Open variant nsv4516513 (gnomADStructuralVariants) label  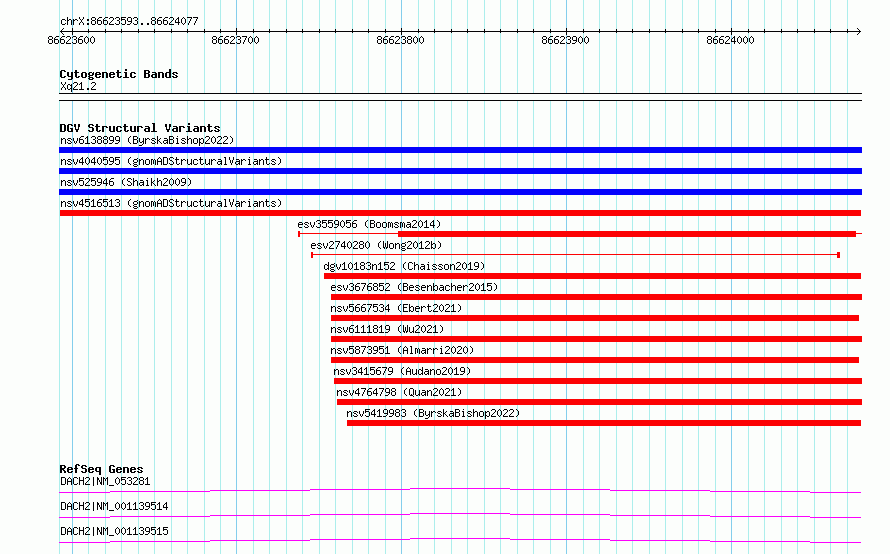pyautogui.click(x=171, y=203)
